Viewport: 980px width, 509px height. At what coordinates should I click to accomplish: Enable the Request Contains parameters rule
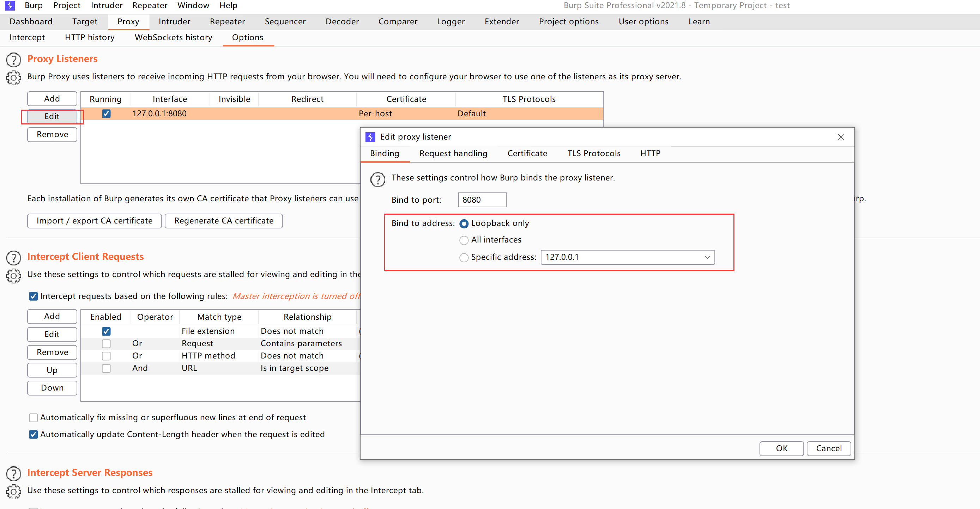coord(106,344)
